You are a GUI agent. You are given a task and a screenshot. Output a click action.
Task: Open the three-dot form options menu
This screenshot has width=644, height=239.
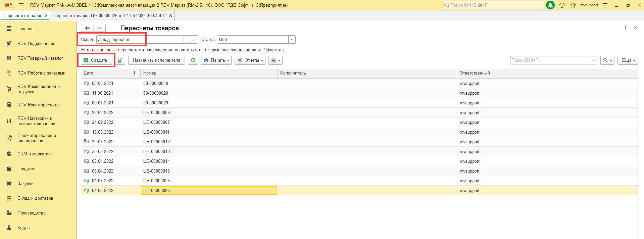(625, 28)
